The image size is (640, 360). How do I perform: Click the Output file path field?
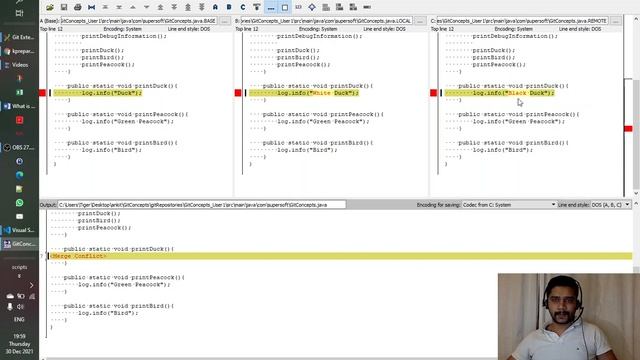(202, 205)
